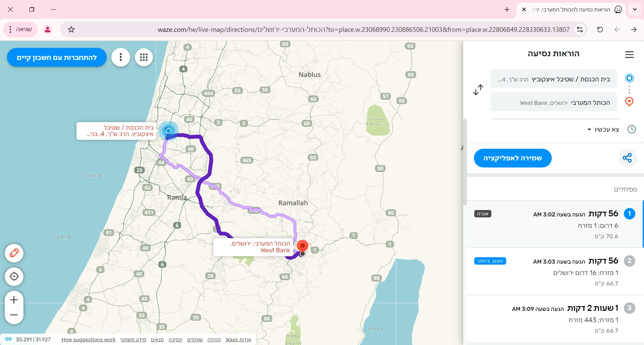Image resolution: width=644 pixels, height=345 pixels.
Task: Zoom out on the map with minus
Action: tap(14, 315)
